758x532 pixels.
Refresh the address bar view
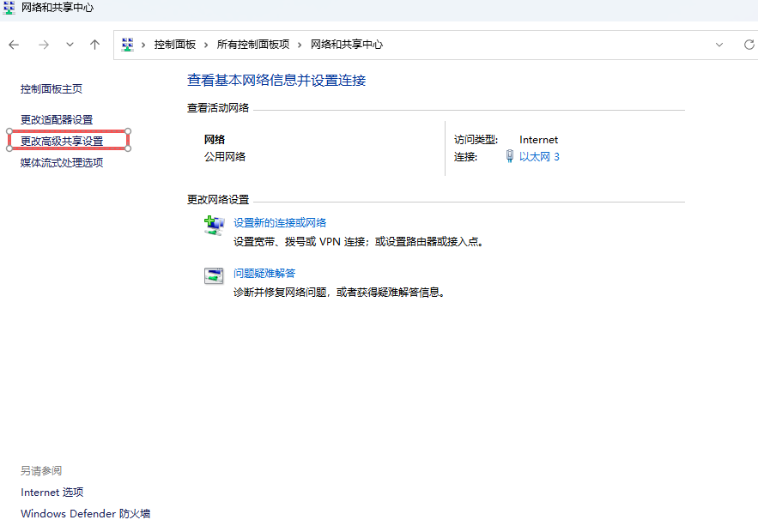pos(749,45)
